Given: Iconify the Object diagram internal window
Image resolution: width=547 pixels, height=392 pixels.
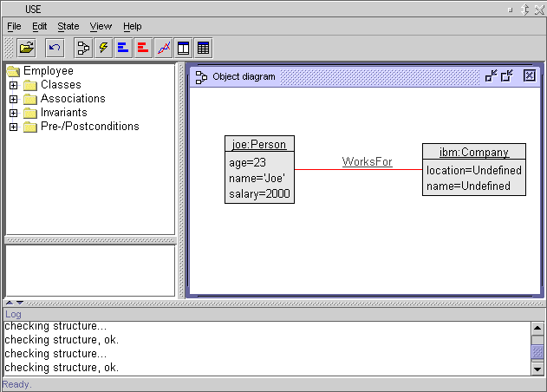Looking at the screenshot, I should tap(492, 76).
